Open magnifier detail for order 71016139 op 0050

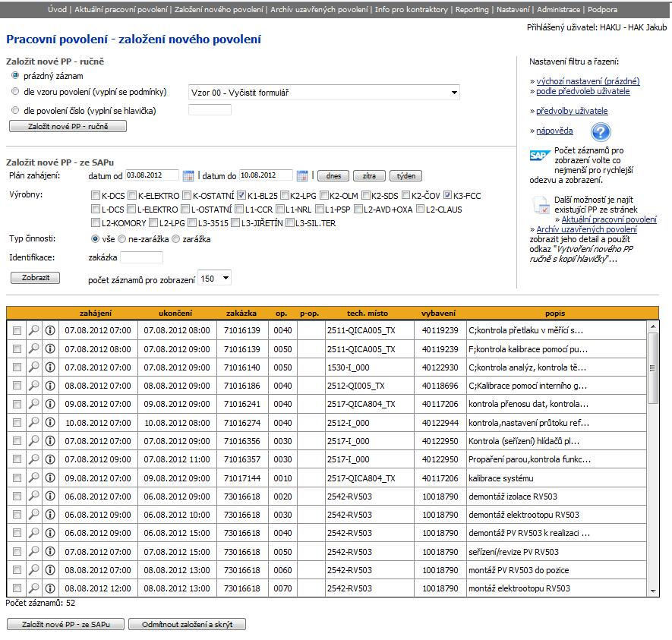click(x=34, y=349)
